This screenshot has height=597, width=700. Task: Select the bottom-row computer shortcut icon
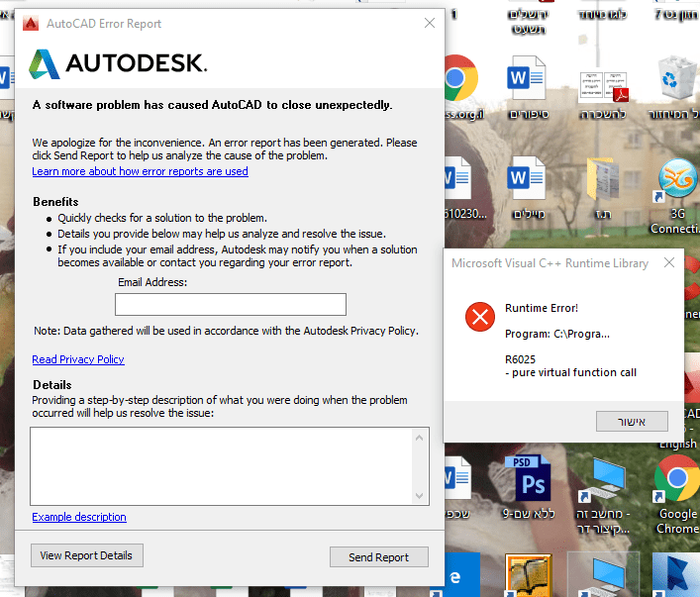(603, 575)
